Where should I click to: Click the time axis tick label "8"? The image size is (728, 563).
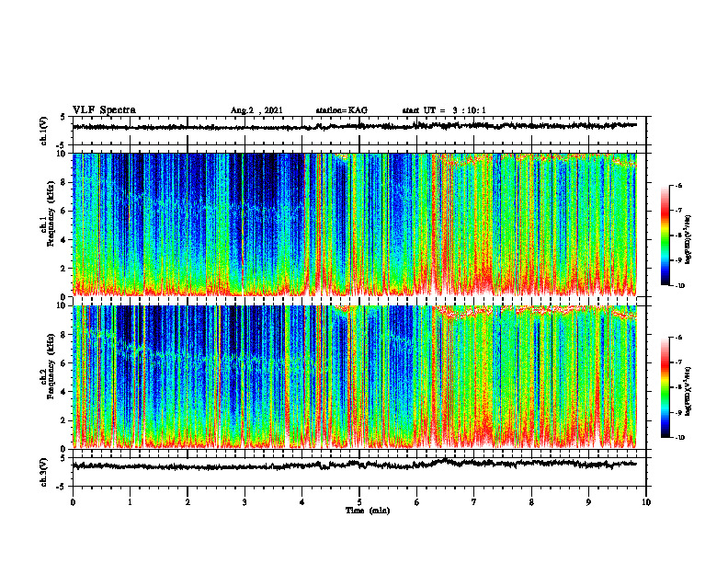(531, 502)
